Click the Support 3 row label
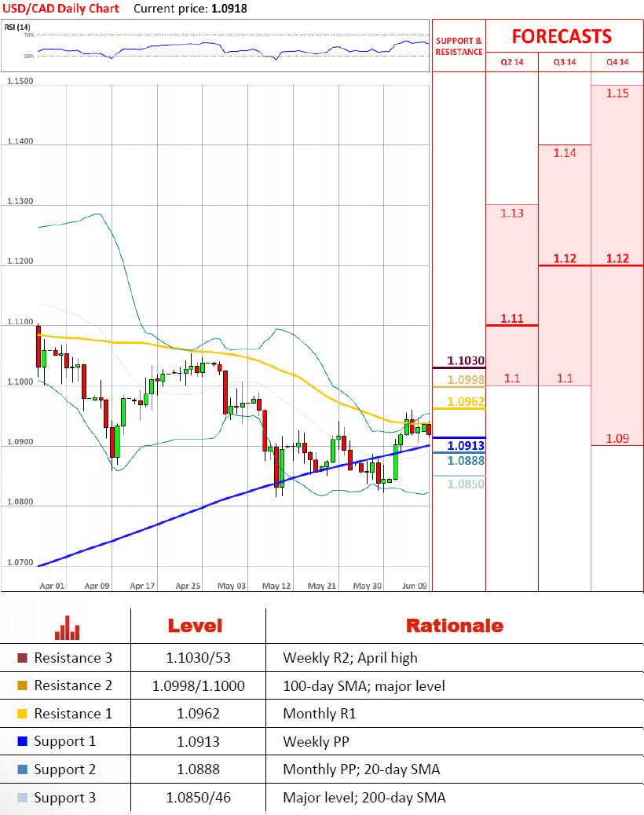Viewport: 644px width, 815px height. click(x=65, y=798)
